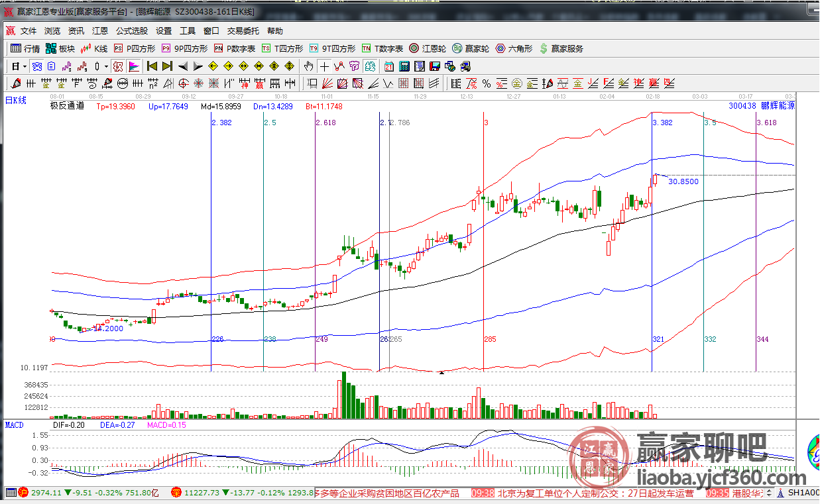Toggle the crosshair cursor tool

[x=324, y=67]
